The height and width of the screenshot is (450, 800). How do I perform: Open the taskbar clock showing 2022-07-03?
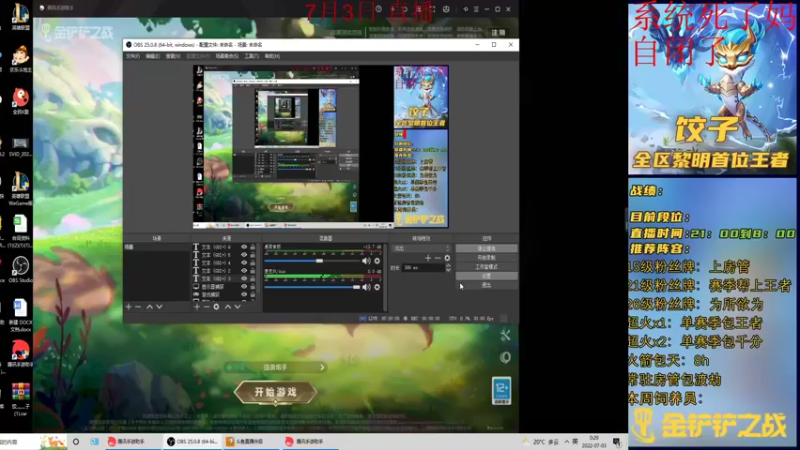594,442
